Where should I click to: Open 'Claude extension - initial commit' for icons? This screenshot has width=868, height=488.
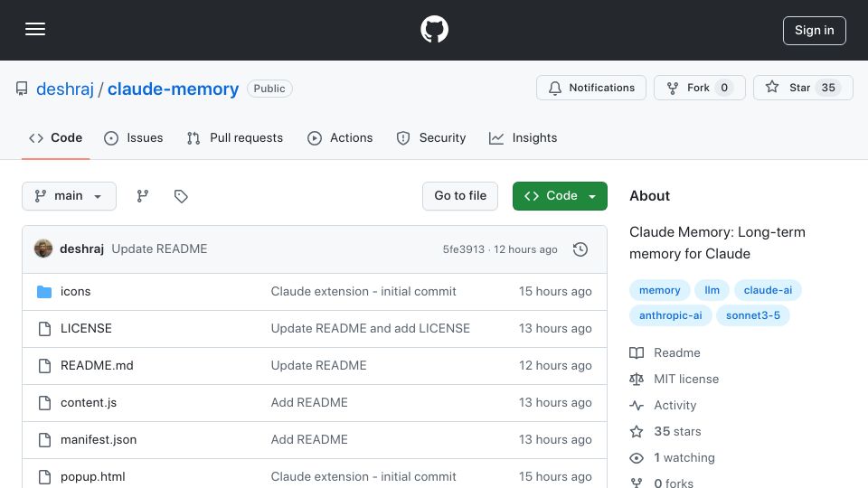coord(363,292)
